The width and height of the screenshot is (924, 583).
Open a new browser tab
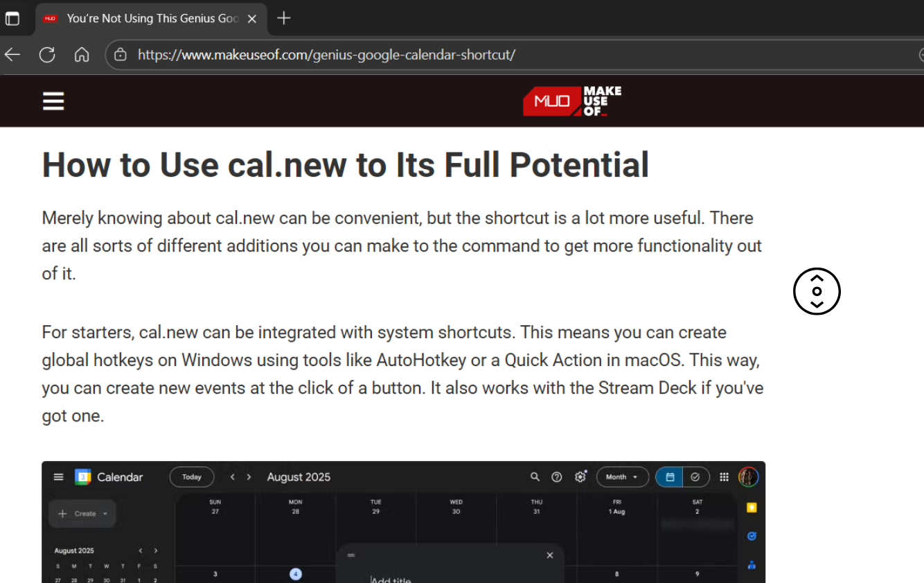pos(283,19)
